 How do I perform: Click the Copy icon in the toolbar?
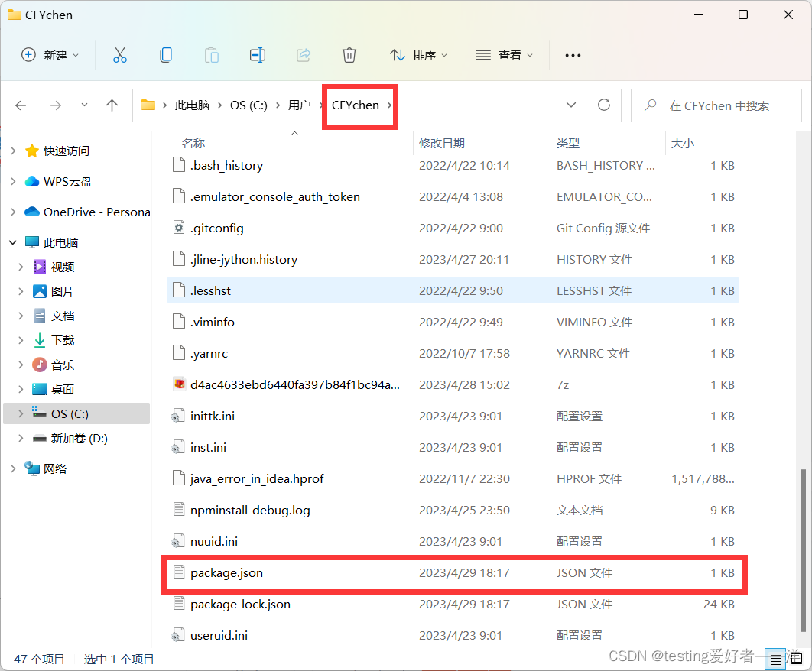click(166, 54)
